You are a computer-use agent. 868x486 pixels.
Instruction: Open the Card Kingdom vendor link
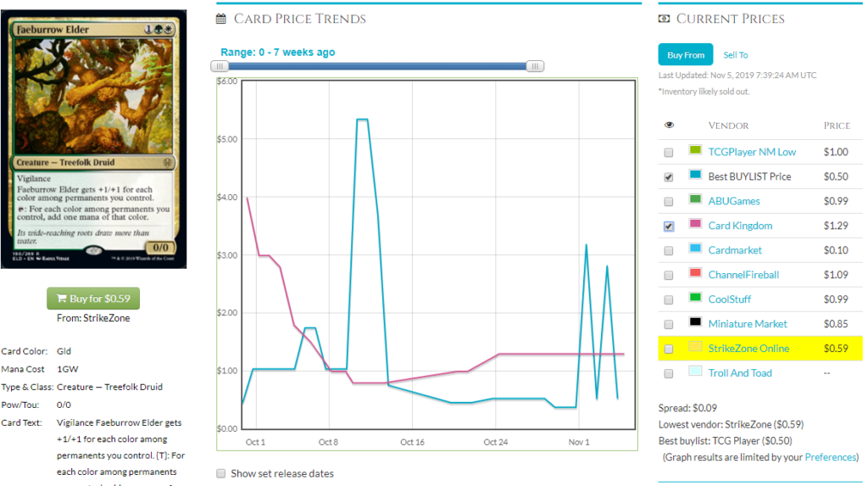pos(740,226)
